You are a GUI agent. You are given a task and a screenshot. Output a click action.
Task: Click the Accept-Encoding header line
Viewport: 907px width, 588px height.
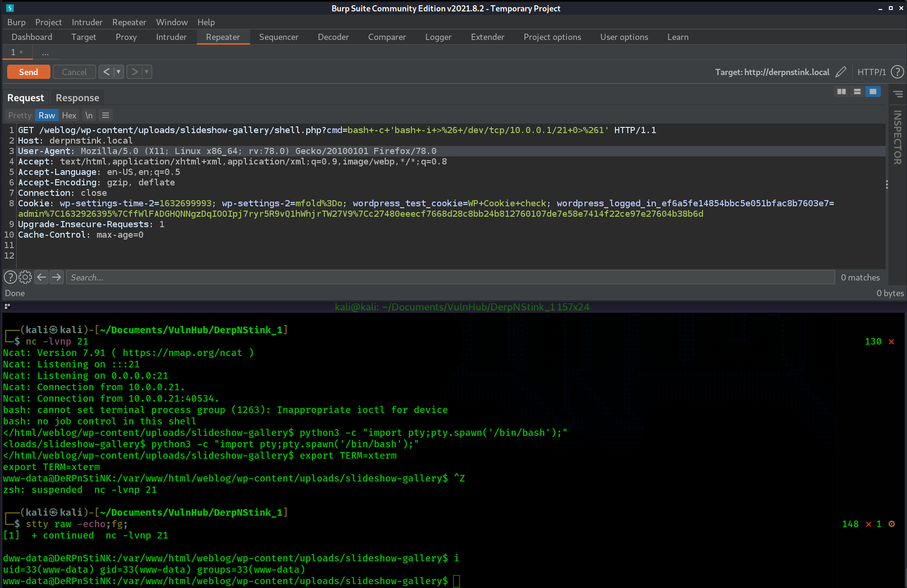[97, 182]
